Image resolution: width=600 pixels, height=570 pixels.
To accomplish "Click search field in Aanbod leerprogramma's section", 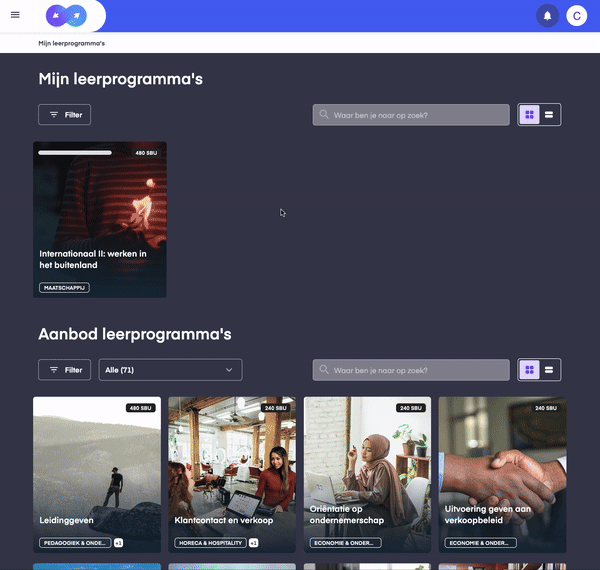I will point(411,370).
